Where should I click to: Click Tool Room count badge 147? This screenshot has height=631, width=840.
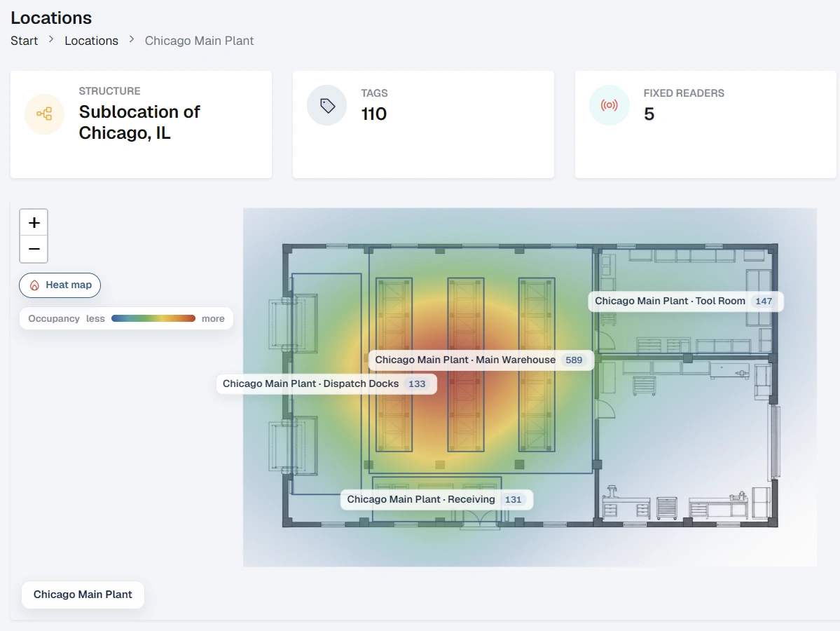[x=764, y=301]
